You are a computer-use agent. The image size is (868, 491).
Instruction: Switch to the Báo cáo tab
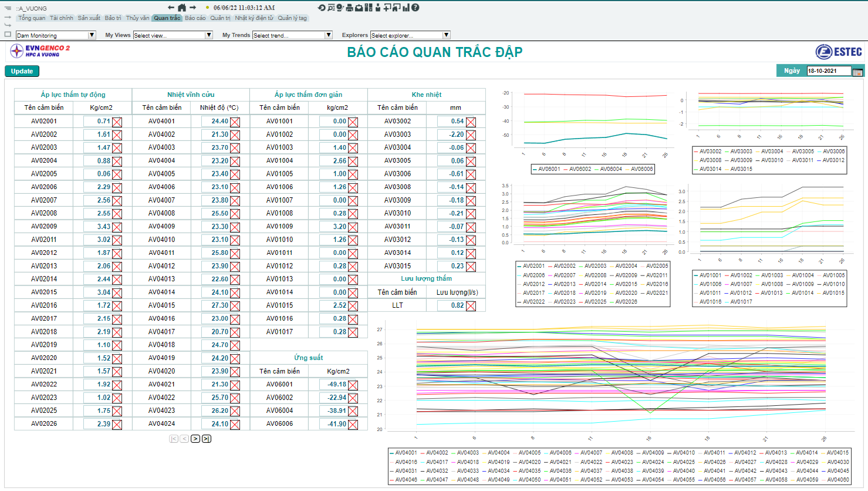(x=195, y=18)
